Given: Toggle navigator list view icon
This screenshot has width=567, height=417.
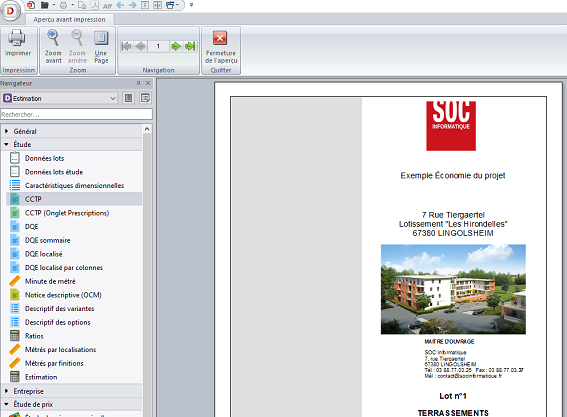Looking at the screenshot, I should pyautogui.click(x=128, y=98).
